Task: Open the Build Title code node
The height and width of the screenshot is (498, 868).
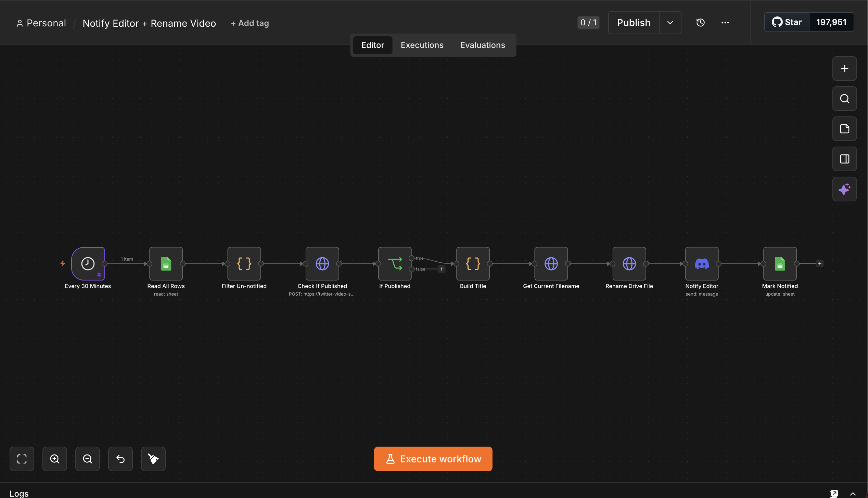Action: [x=473, y=263]
